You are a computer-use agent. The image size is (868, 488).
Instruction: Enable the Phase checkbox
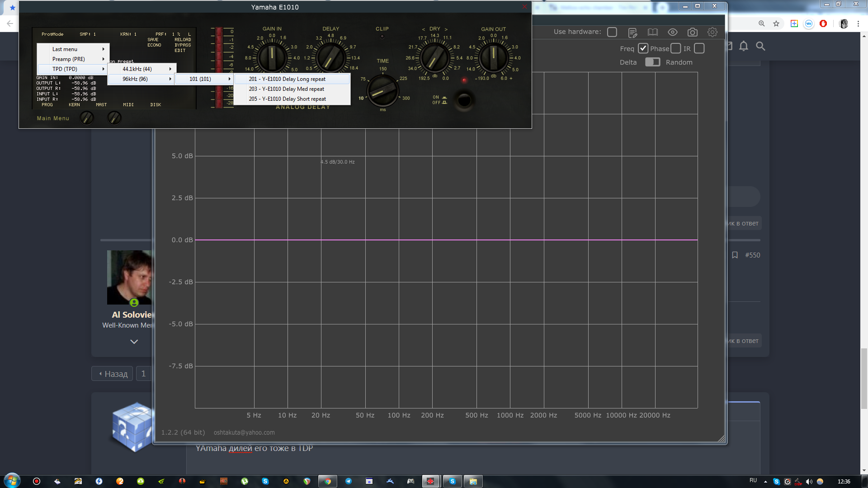(x=675, y=48)
